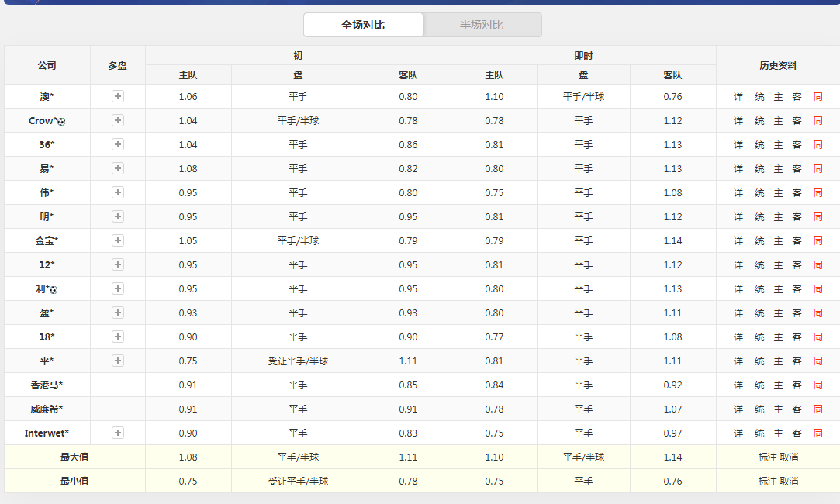The height and width of the screenshot is (504, 840).
Task: Click 主 link in the 伟* row
Action: tap(779, 193)
